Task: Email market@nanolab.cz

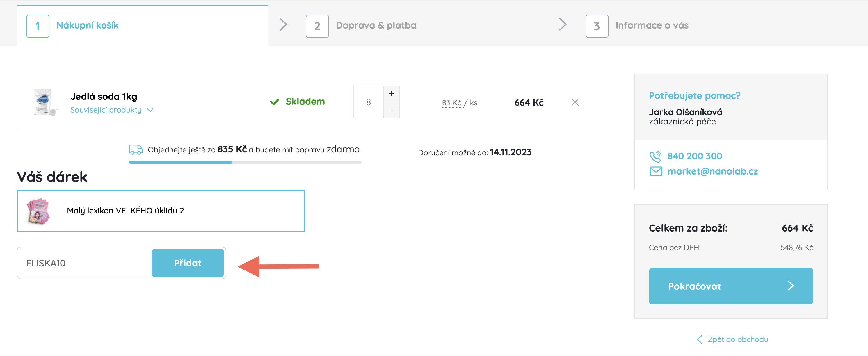Action: 712,171
